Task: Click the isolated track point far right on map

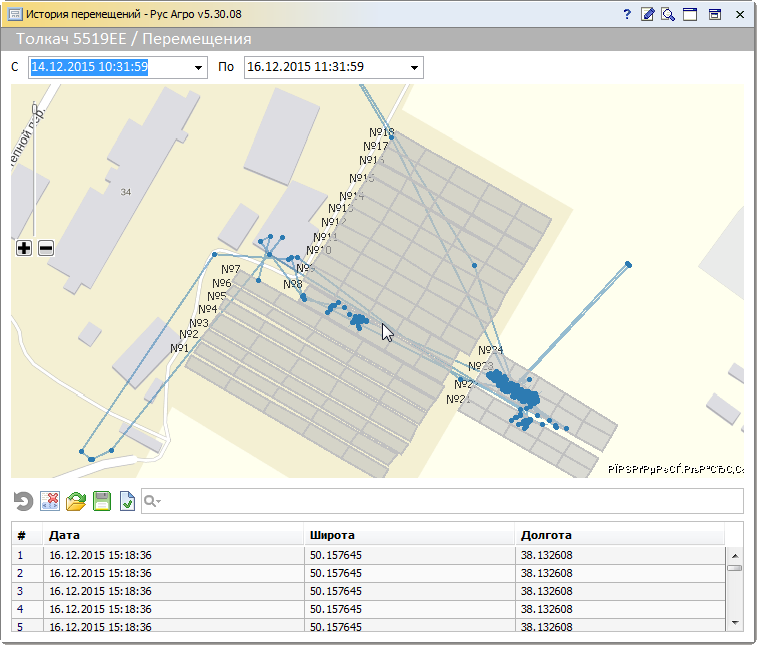Action: [628, 264]
